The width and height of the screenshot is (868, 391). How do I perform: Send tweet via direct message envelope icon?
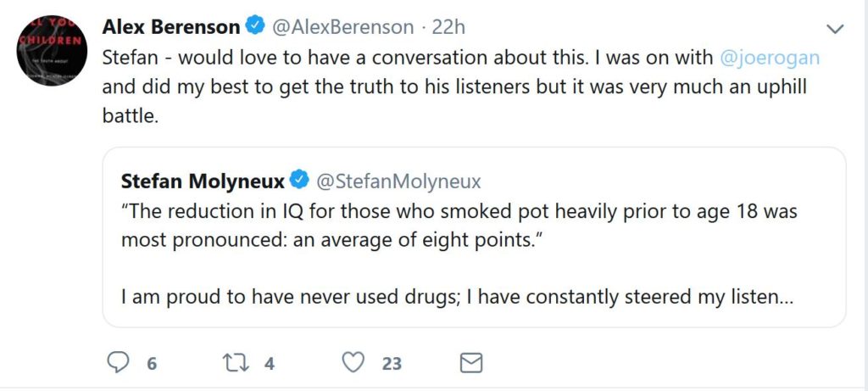pyautogui.click(x=471, y=363)
